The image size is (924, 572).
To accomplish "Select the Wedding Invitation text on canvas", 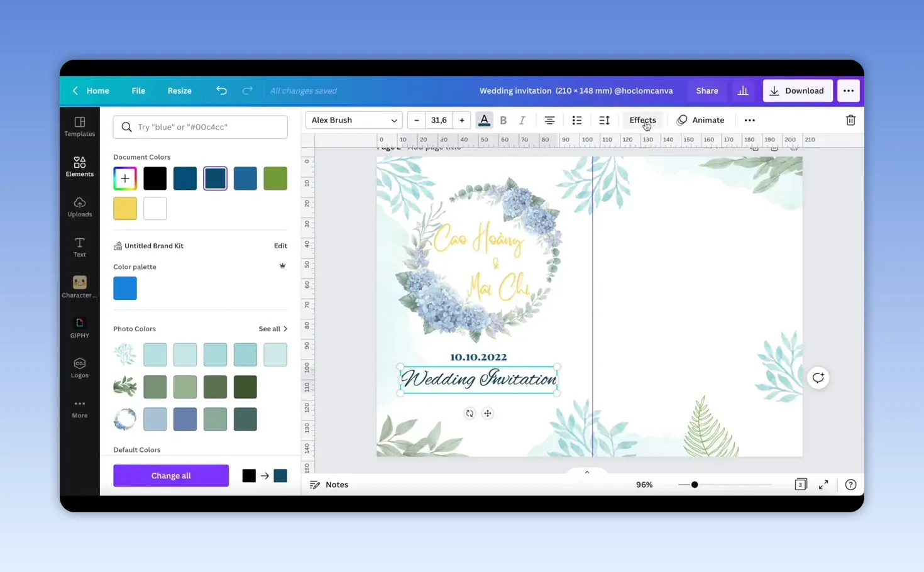I will (479, 380).
